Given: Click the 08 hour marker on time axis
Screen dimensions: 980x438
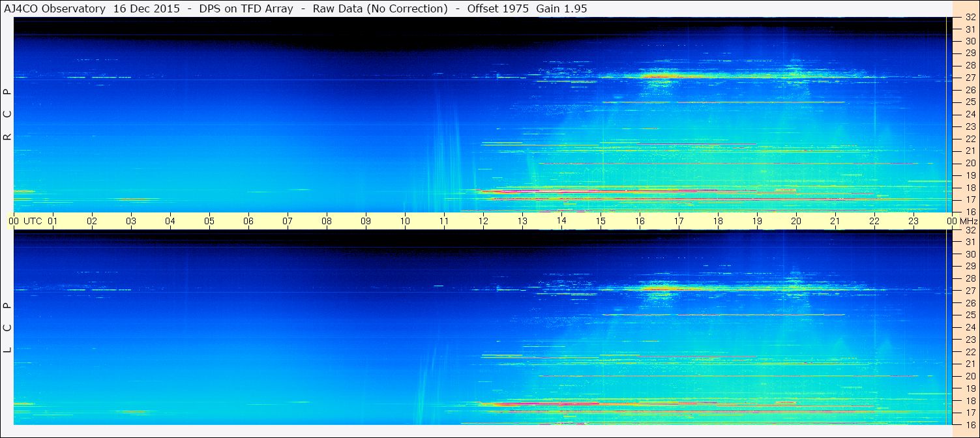Looking at the screenshot, I should [327, 221].
